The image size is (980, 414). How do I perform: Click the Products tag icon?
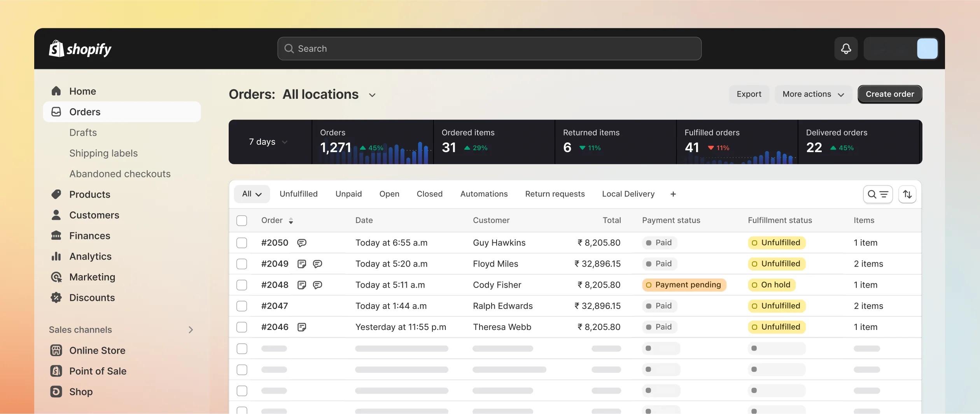(56, 194)
